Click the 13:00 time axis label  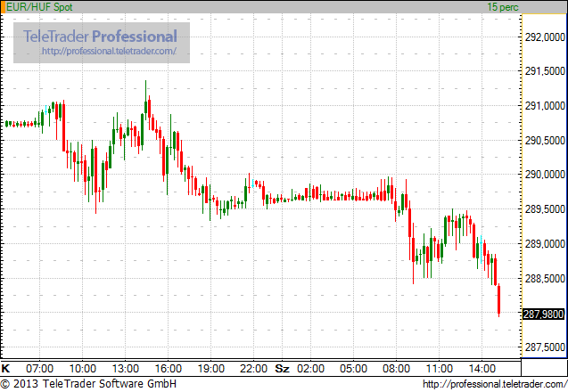click(126, 369)
